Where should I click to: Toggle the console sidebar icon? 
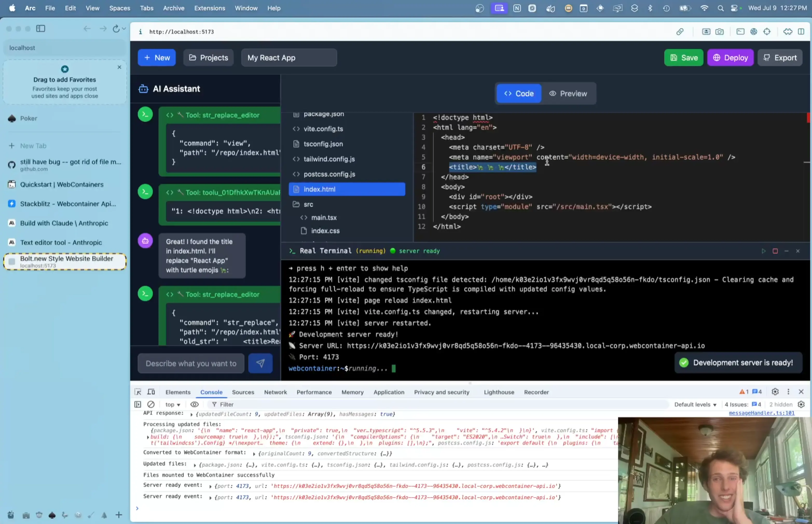click(x=138, y=404)
